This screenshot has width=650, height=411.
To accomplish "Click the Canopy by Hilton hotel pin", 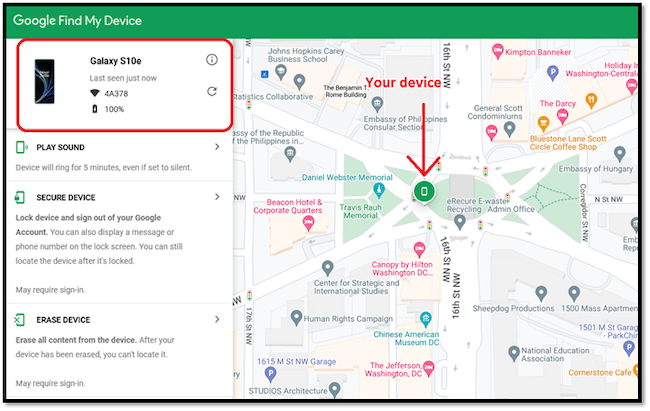I will coord(419,249).
